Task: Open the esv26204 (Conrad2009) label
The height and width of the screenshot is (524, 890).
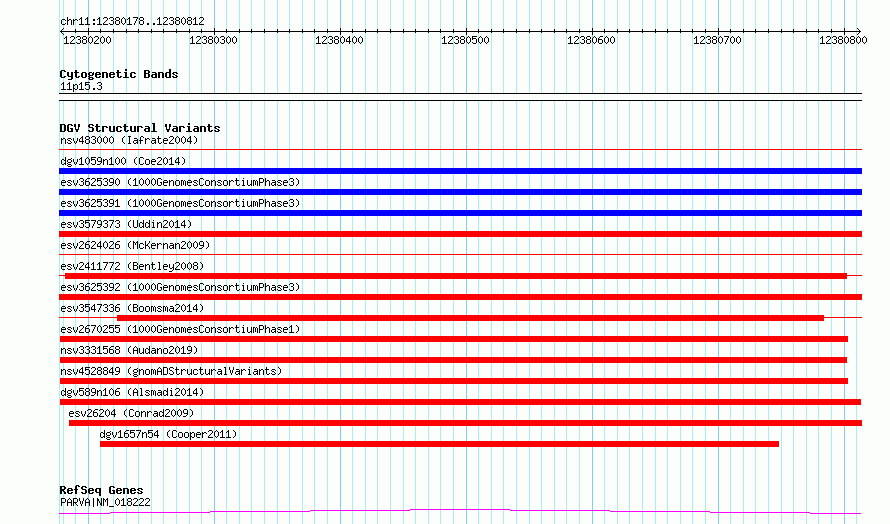Action: tap(131, 413)
